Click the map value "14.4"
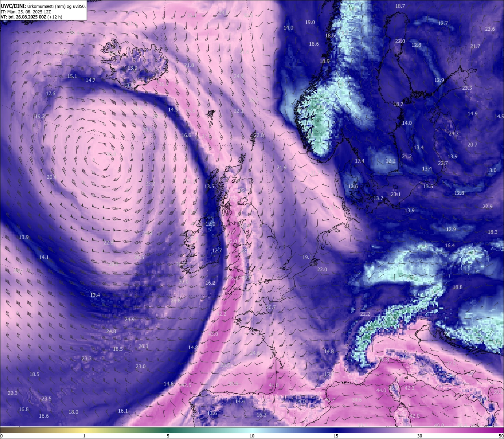 coord(240,402)
